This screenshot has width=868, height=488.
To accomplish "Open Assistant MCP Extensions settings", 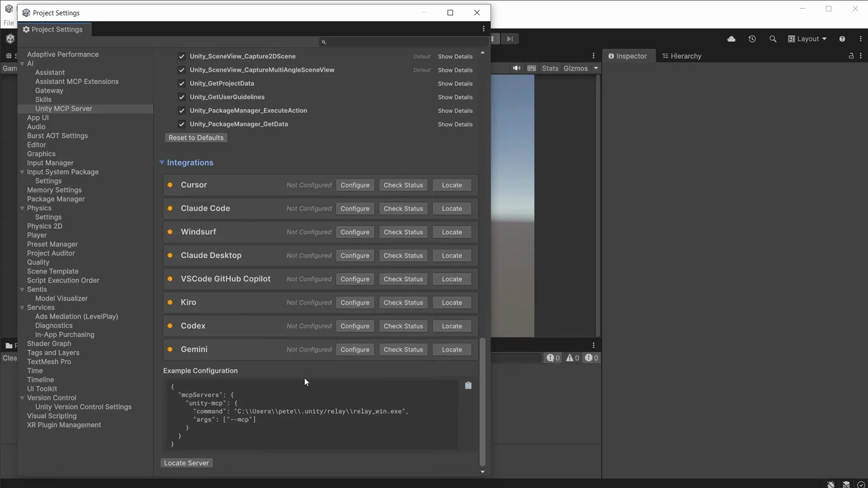I will click(x=77, y=81).
